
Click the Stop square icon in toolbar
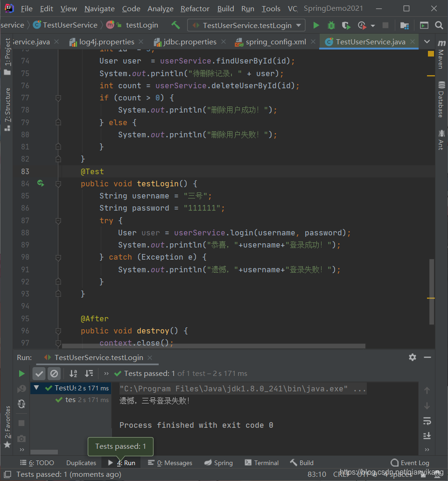click(385, 25)
